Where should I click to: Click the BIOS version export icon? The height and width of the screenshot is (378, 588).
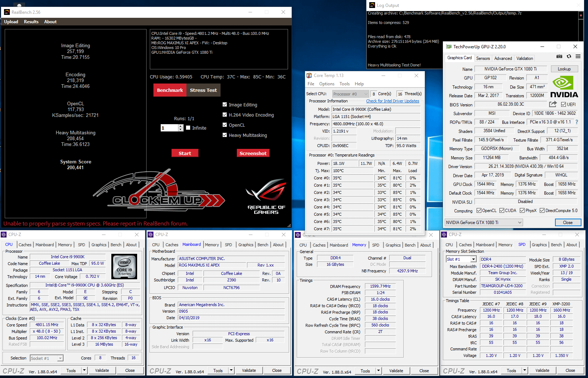click(552, 104)
